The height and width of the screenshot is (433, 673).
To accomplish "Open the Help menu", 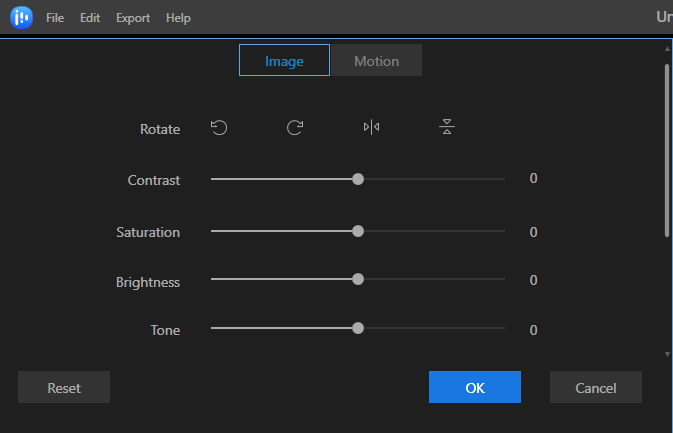I will [178, 18].
